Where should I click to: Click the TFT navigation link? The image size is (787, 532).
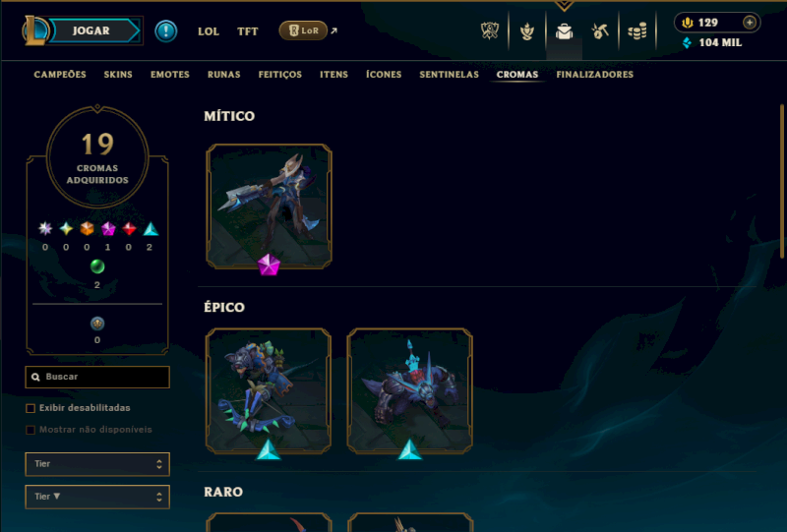(248, 31)
